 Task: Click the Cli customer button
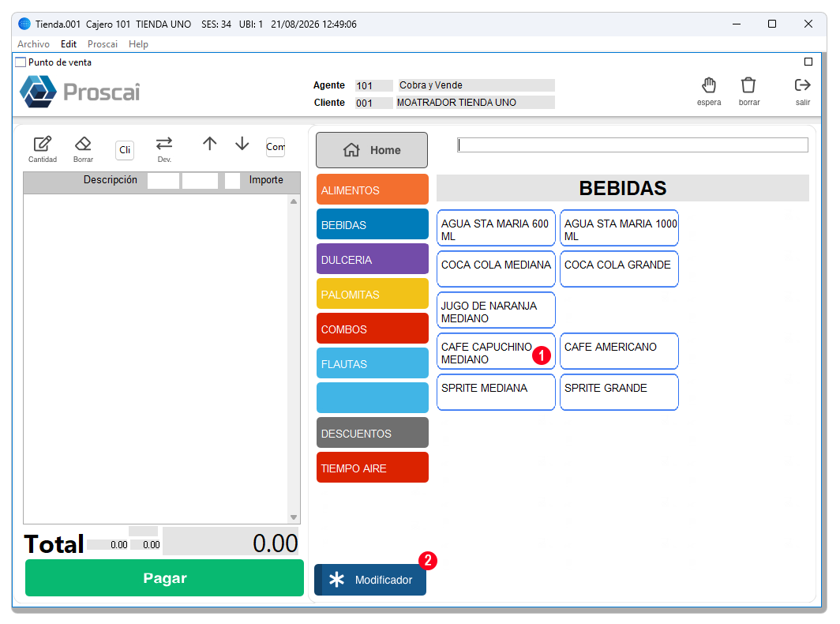click(x=125, y=150)
